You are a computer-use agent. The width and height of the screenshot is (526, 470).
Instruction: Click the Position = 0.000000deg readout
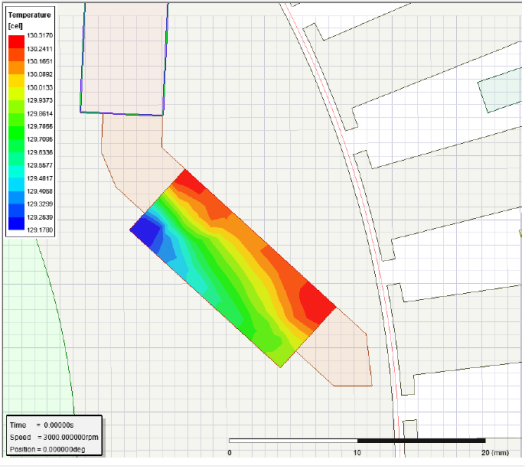point(47,449)
